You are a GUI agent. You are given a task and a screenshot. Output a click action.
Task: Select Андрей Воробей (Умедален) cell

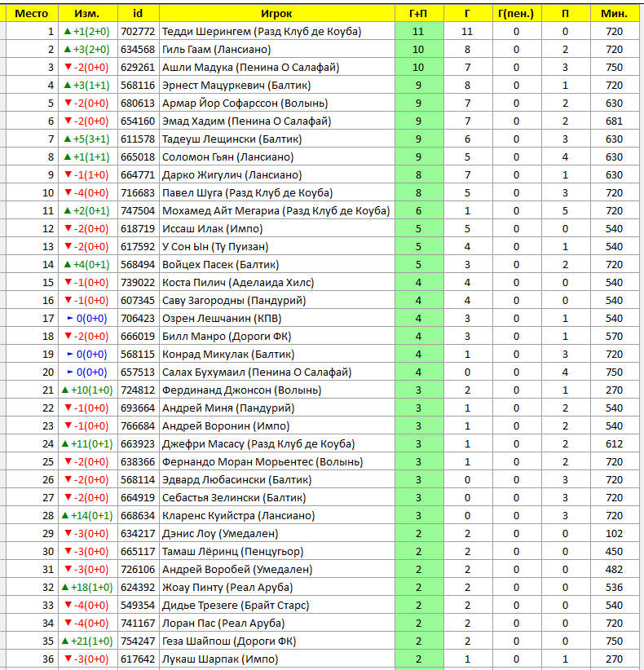pyautogui.click(x=277, y=570)
